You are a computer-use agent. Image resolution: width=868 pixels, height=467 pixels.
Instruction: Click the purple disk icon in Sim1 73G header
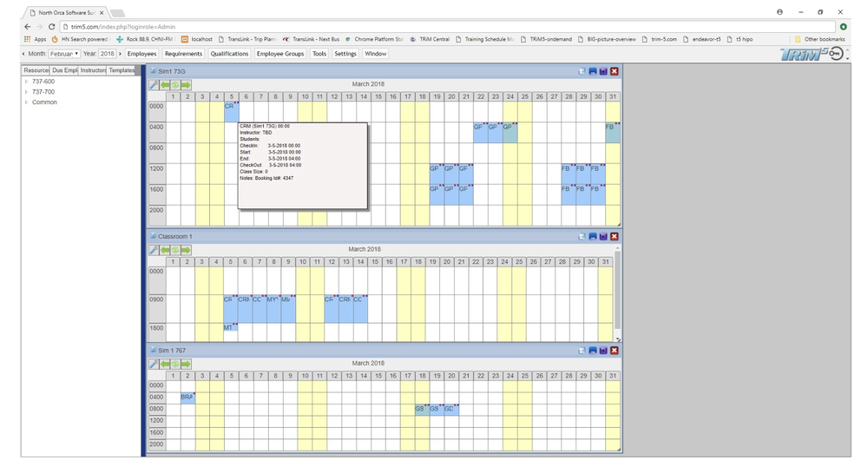[x=603, y=71]
